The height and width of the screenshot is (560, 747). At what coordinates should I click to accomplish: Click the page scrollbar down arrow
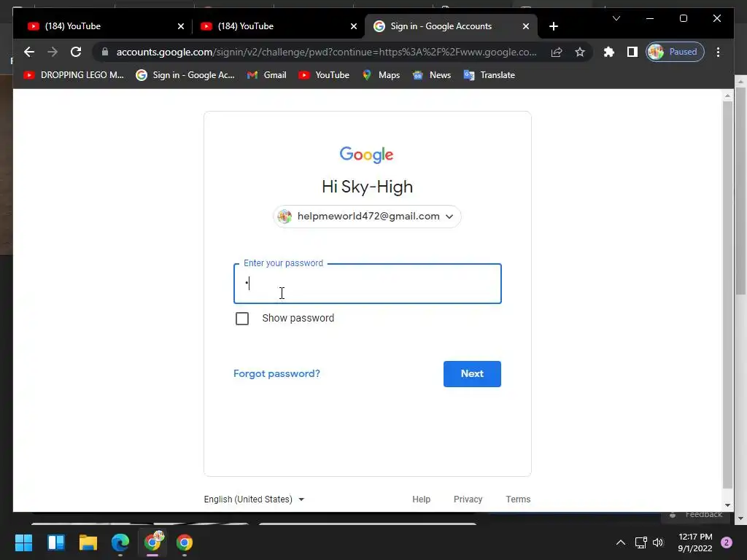727,505
